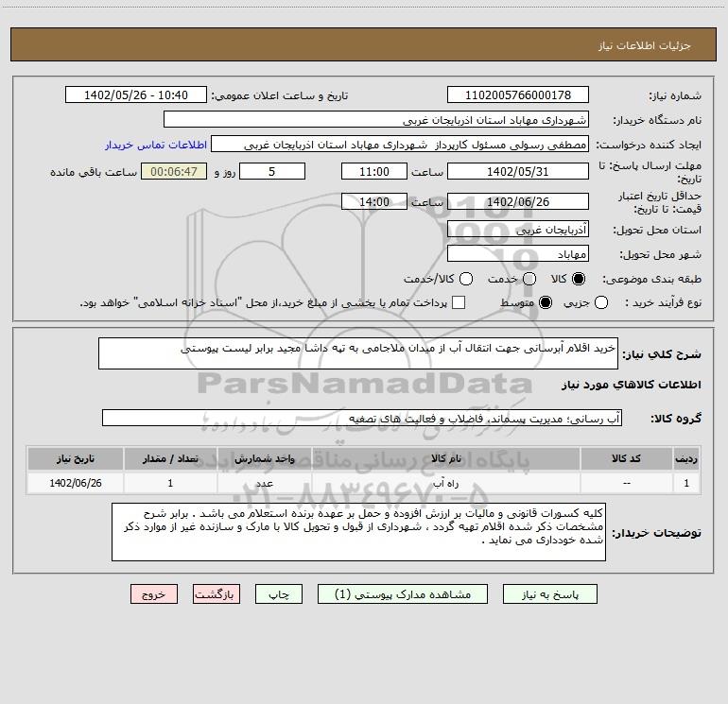Screen dimensions: 728x704
Task: Open مشاهده مدارک پیوستی (1) button
Action: 402,594
